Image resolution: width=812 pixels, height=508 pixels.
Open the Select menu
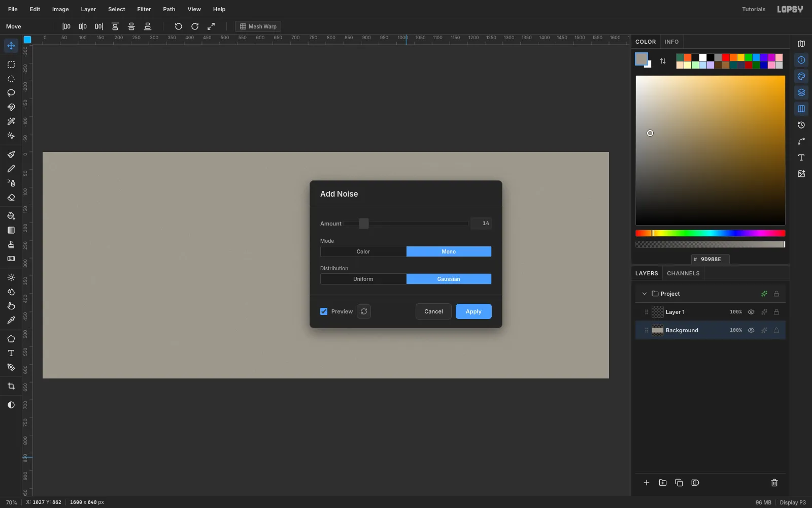[117, 9]
